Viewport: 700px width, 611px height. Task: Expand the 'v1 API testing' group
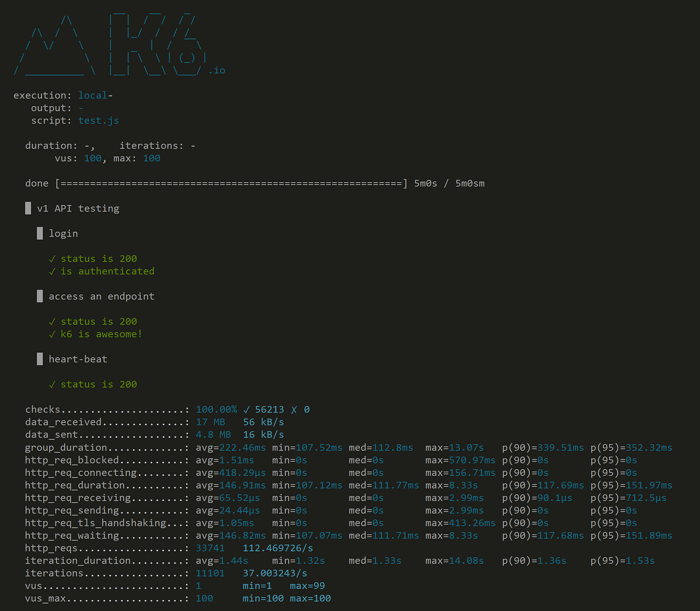click(78, 208)
